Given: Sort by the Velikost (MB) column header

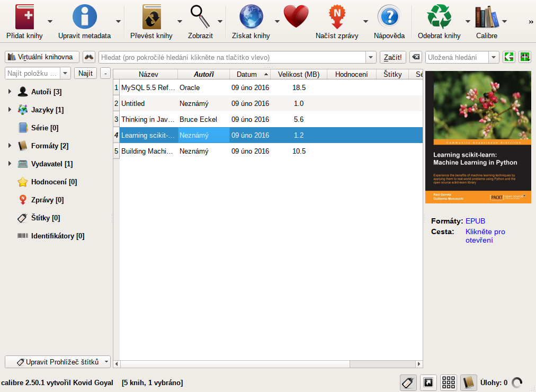Looking at the screenshot, I should [x=299, y=74].
